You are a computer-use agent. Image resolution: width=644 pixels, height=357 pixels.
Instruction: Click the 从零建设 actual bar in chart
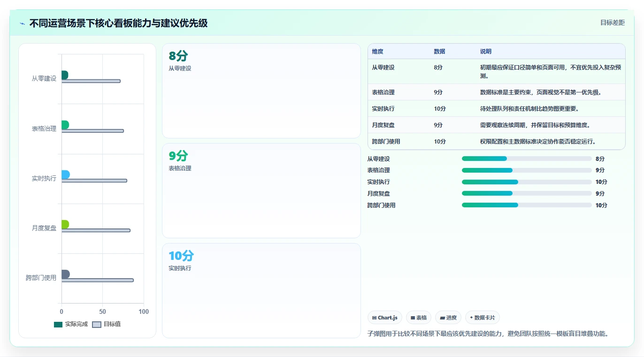[x=65, y=75]
